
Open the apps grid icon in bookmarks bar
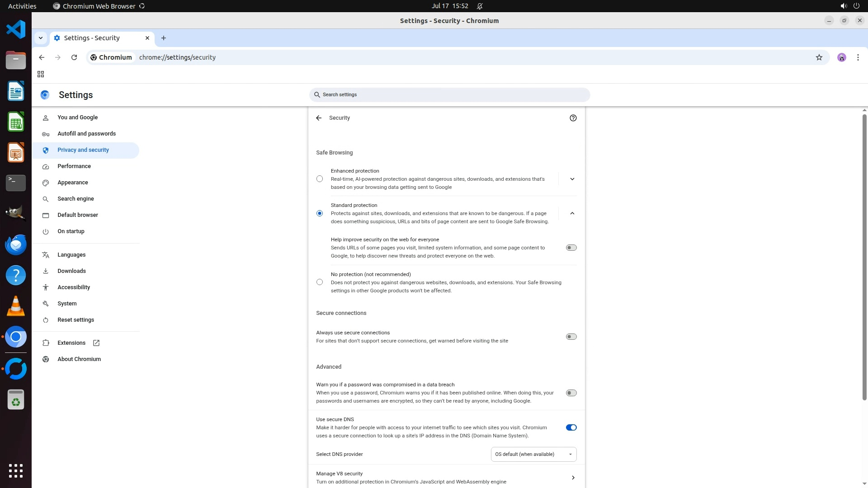coord(41,74)
